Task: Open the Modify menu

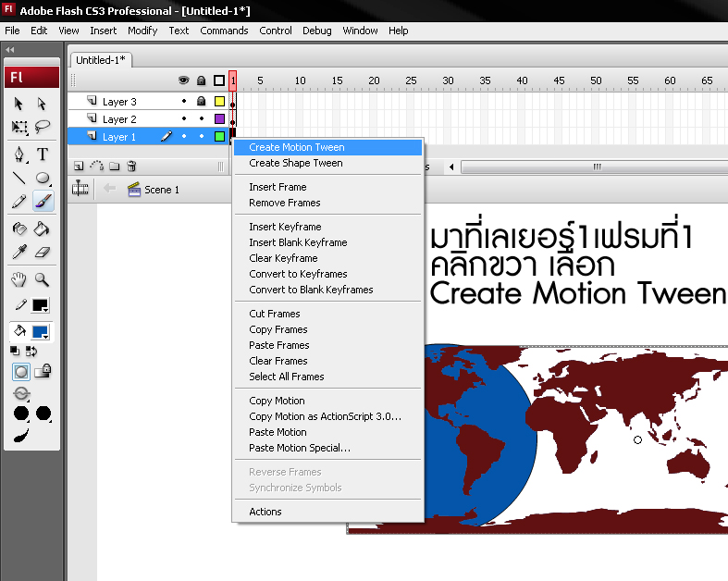Action: (x=142, y=31)
